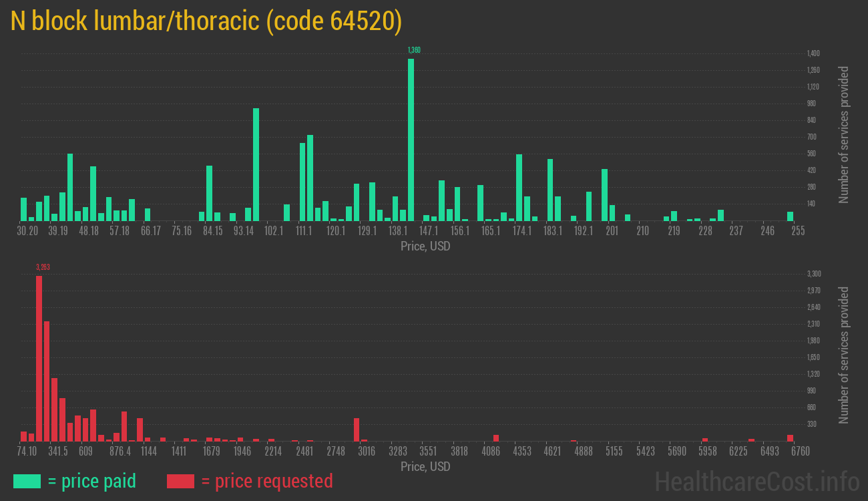Click the 255 tick on the green chart axis
The width and height of the screenshot is (868, 501).
797,231
